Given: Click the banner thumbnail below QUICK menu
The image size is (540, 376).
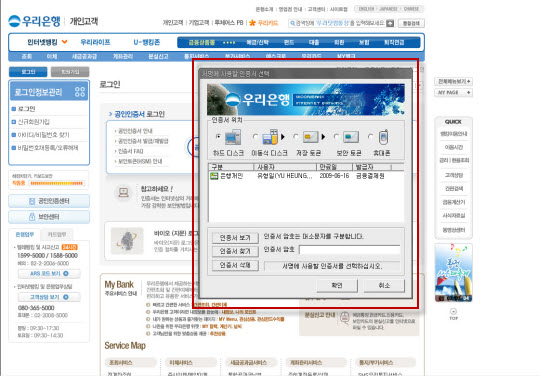Looking at the screenshot, I should pyautogui.click(x=454, y=273).
